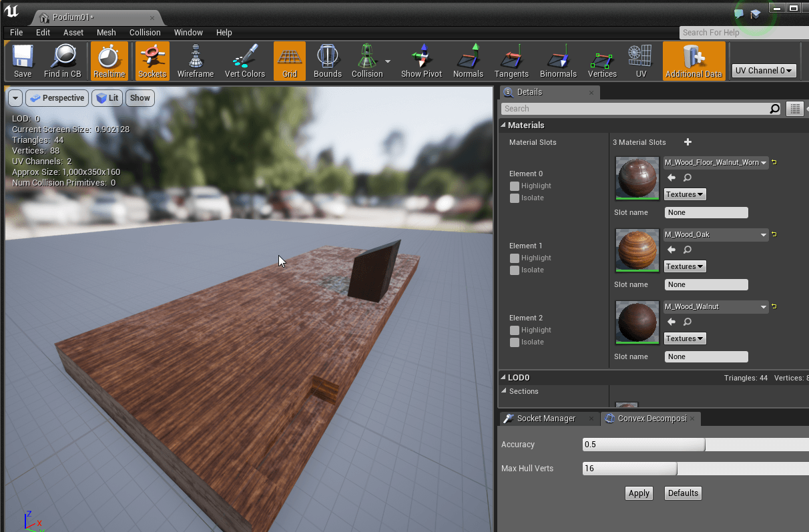Screen dimensions: 809x532
Task: Enable Isolate checkbox for Element 1
Action: coord(515,270)
